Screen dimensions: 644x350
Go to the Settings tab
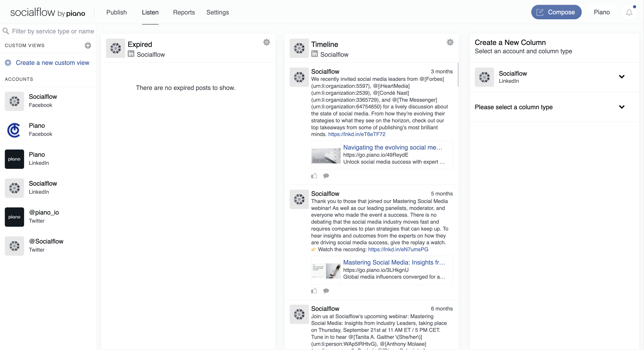218,12
